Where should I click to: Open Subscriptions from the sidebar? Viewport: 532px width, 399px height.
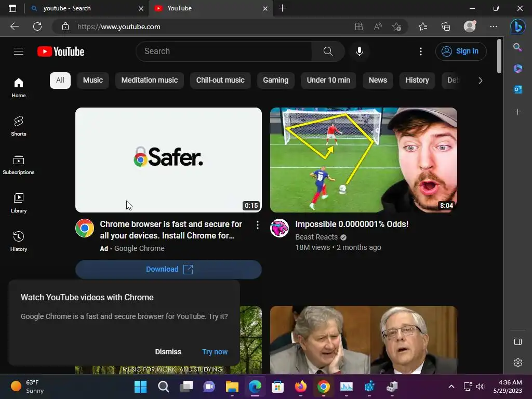coord(19,164)
